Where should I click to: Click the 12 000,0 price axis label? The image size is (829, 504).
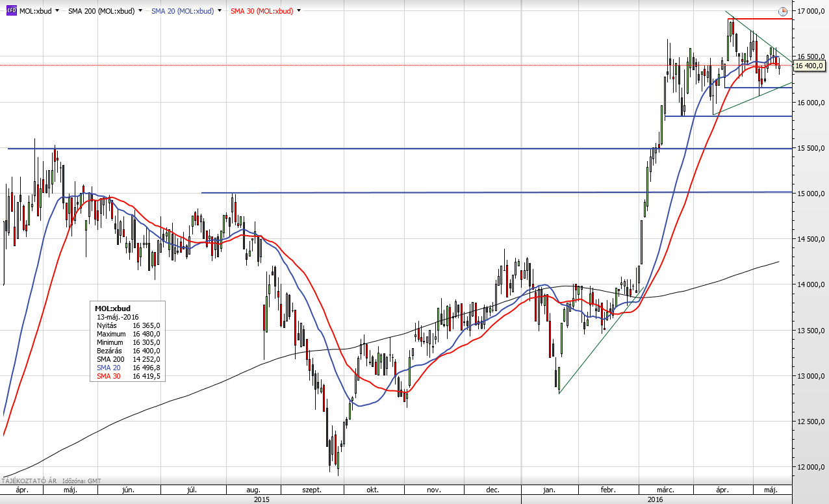[811, 467]
